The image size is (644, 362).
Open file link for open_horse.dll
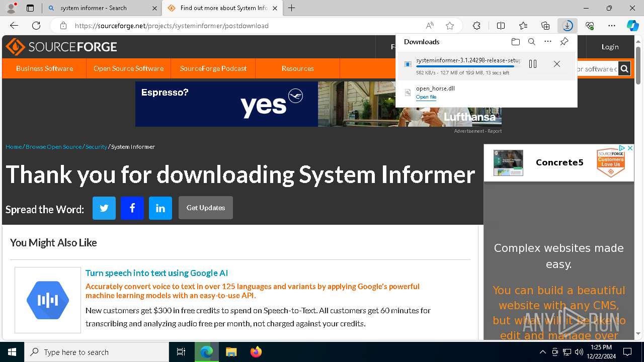pyautogui.click(x=426, y=97)
